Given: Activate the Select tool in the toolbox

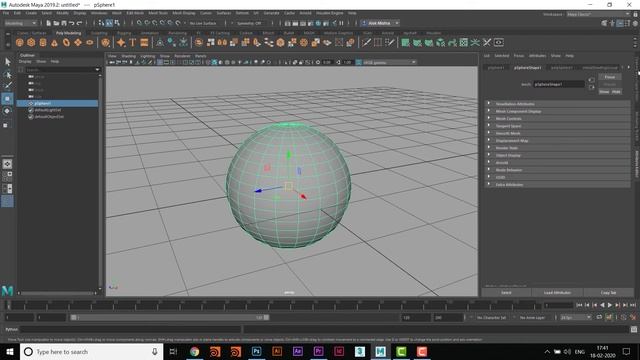Looking at the screenshot, I should 7,62.
